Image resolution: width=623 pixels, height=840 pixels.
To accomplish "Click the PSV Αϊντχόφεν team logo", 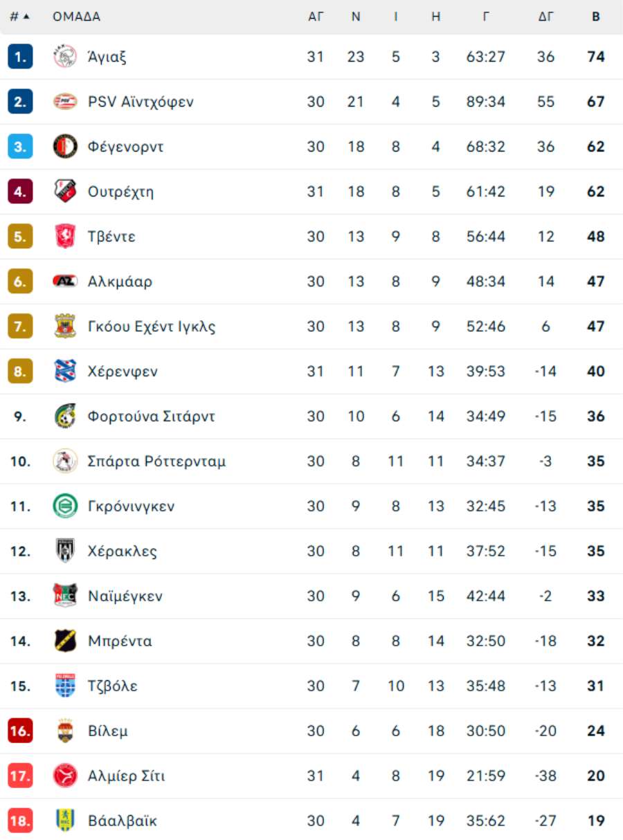I will [x=65, y=102].
